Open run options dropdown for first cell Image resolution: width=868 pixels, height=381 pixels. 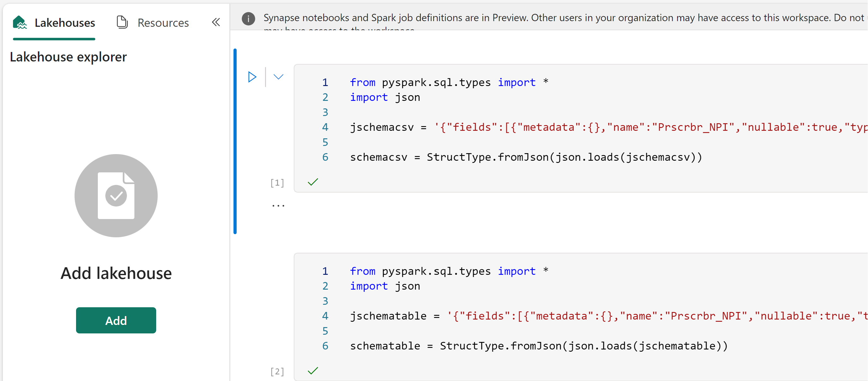(278, 77)
